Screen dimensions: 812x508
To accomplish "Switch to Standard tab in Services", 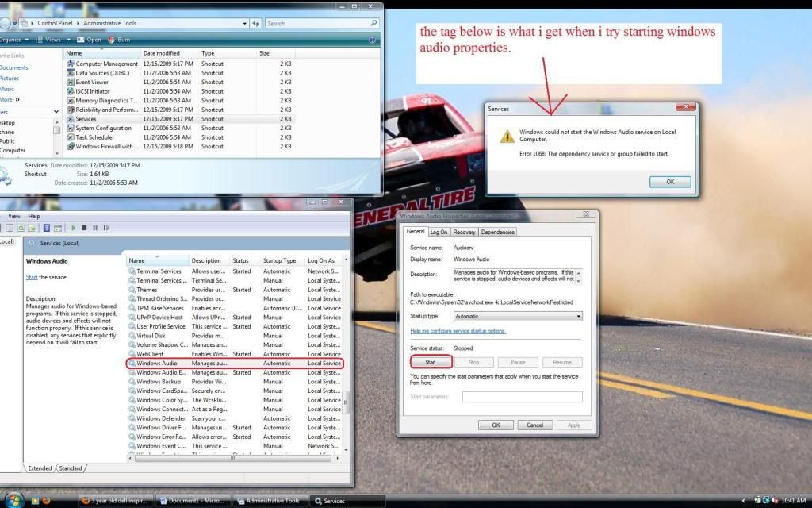I will click(71, 468).
